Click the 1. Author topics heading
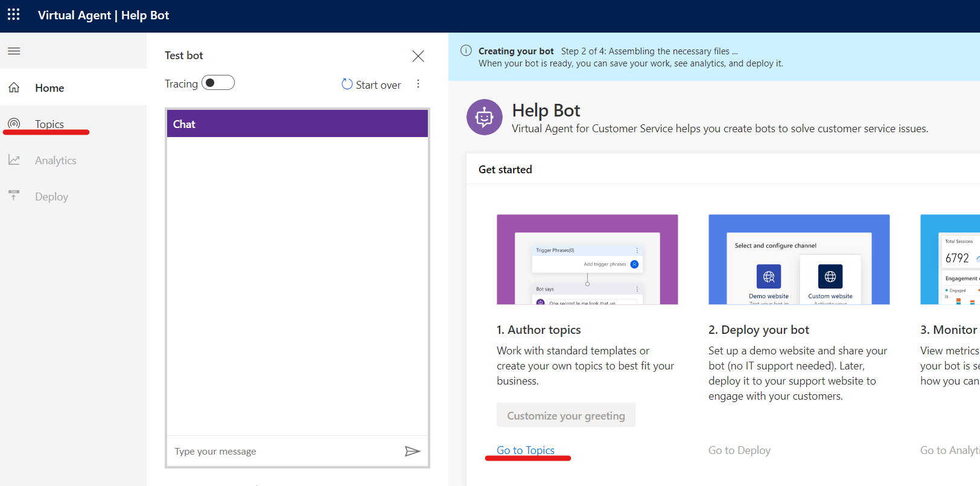The image size is (980, 486). tap(539, 330)
